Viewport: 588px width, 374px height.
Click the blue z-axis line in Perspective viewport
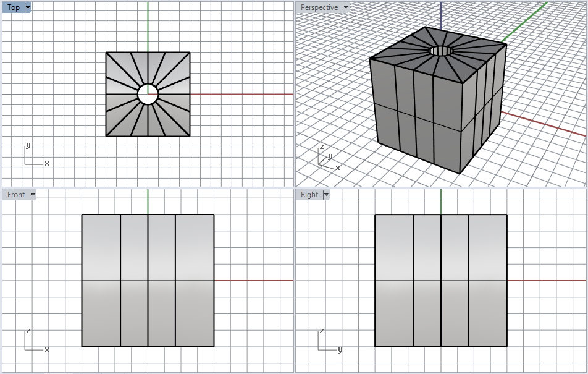pyautogui.click(x=441, y=15)
